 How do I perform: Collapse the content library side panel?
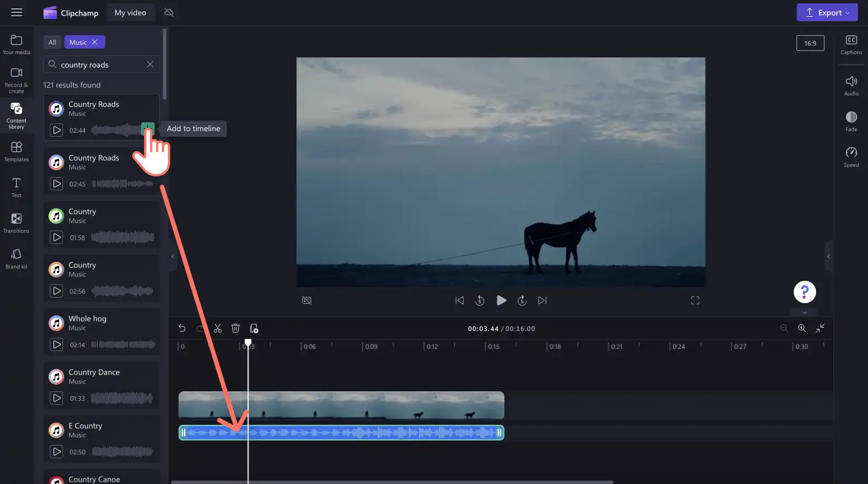coord(172,256)
